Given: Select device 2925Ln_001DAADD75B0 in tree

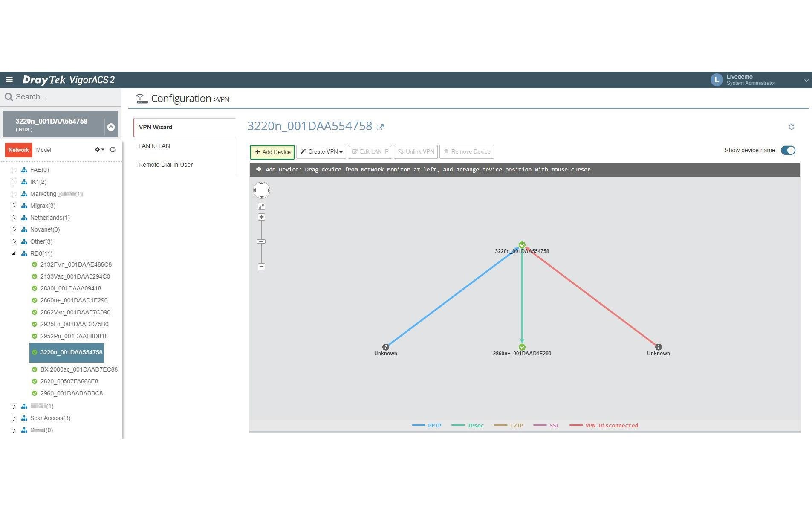Looking at the screenshot, I should [x=74, y=324].
